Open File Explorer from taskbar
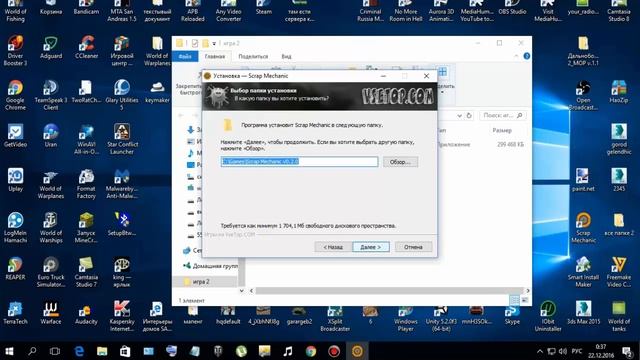Image resolution: width=640 pixels, height=360 pixels. click(102, 351)
